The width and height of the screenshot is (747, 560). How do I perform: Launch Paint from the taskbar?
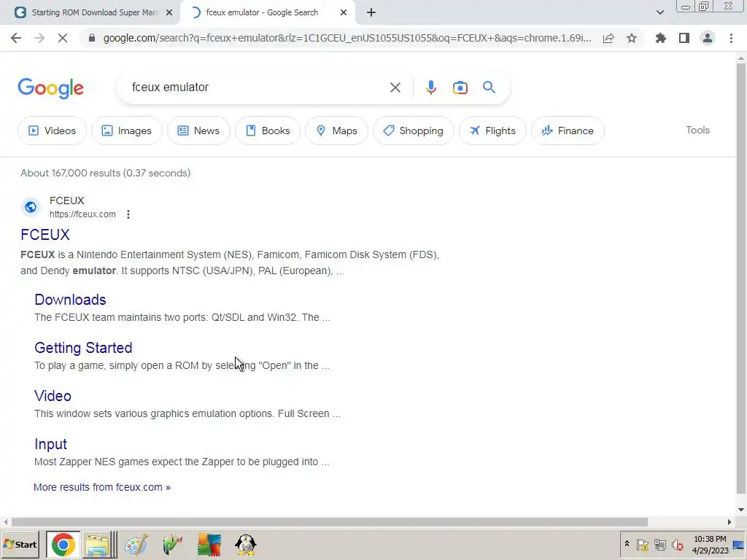tap(136, 545)
